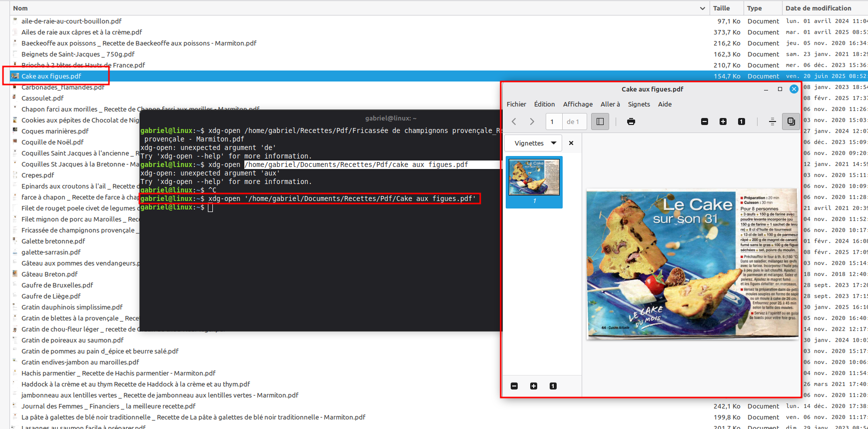The image size is (868, 429).
Task: Reset zoom to original size in top toolbar
Action: click(x=742, y=121)
